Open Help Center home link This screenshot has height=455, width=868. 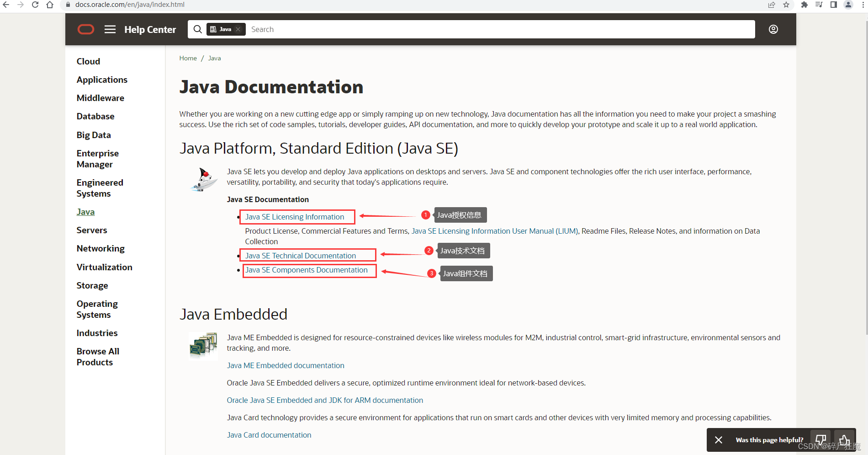150,30
